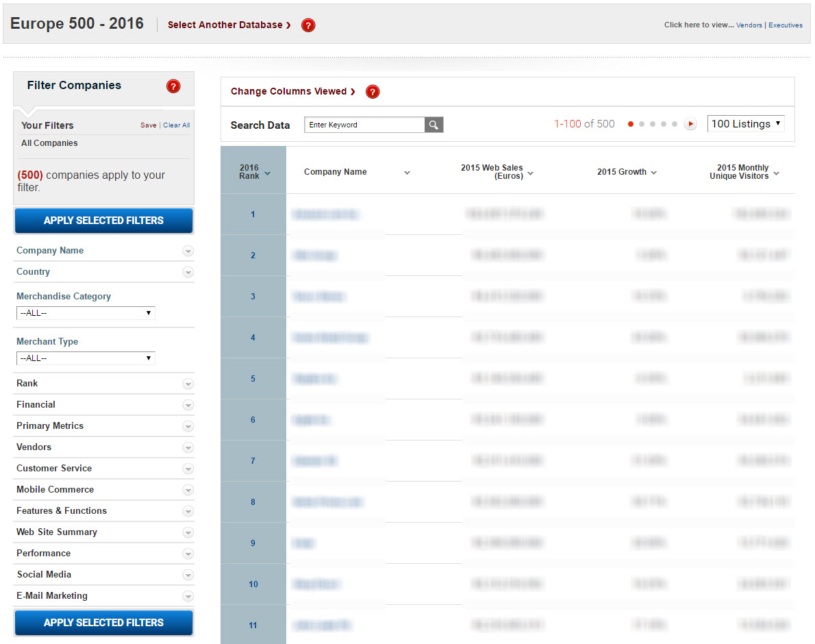Open the company name in rank 8 row

click(x=327, y=502)
